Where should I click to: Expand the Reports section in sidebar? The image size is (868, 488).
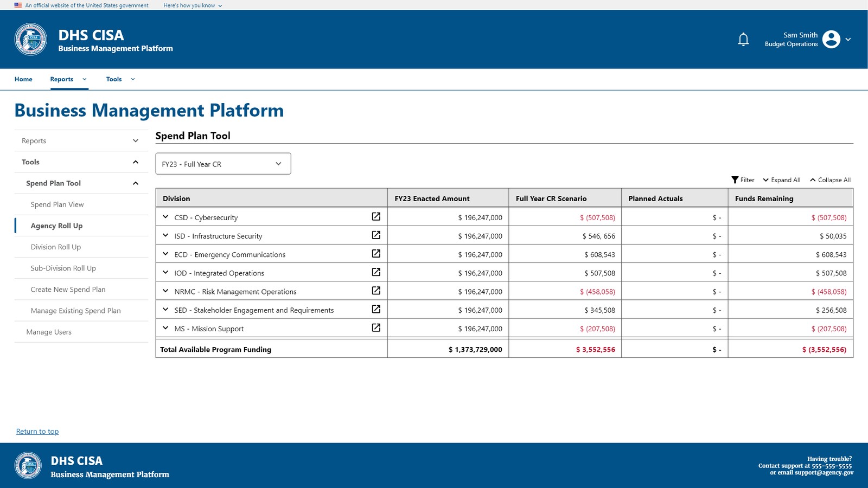pos(81,140)
